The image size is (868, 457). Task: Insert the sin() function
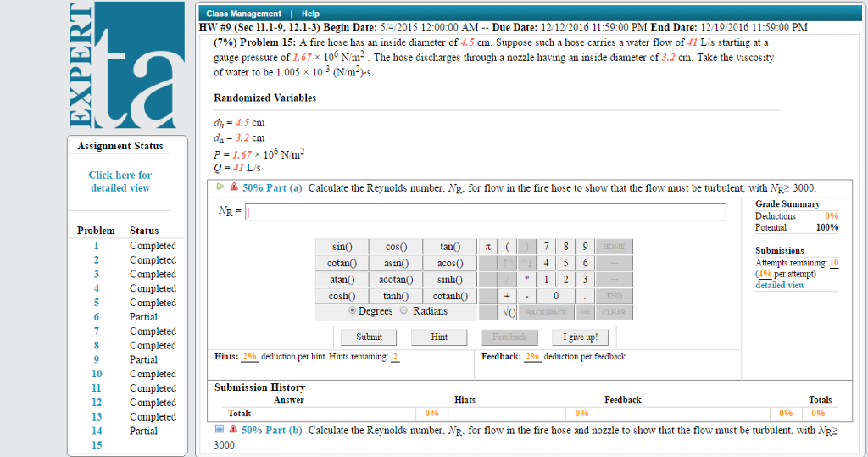pos(342,247)
